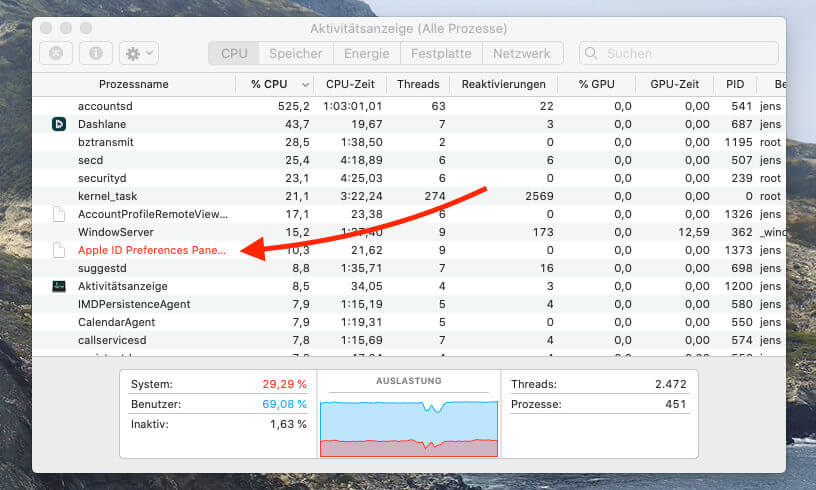Click the quit process (X) toolbar button

[x=56, y=53]
